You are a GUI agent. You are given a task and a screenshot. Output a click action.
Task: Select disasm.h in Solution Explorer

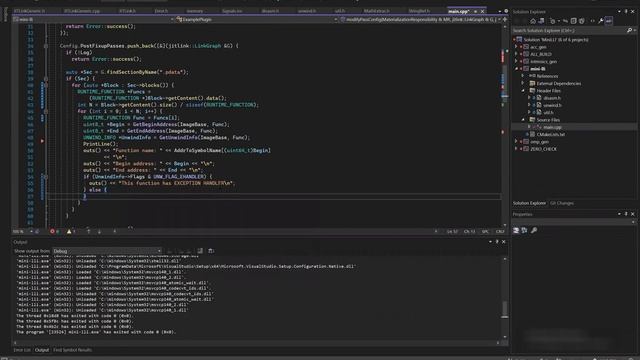click(x=552, y=98)
